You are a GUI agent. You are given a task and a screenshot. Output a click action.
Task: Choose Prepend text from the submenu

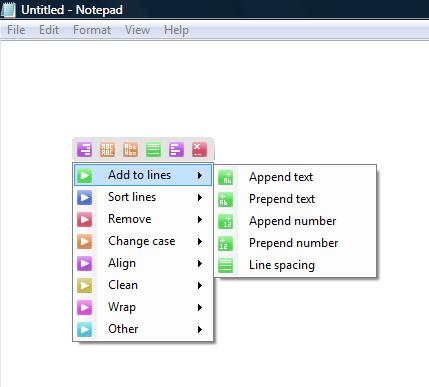click(x=295, y=199)
